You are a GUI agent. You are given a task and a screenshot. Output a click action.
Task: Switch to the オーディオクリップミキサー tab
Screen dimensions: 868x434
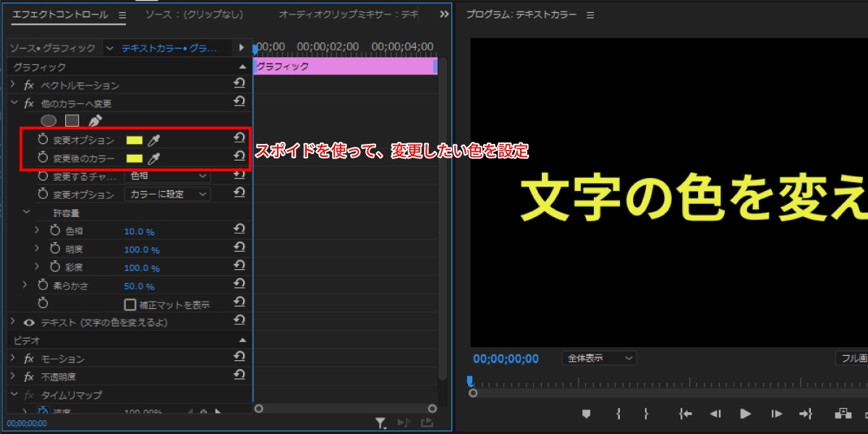(348, 14)
